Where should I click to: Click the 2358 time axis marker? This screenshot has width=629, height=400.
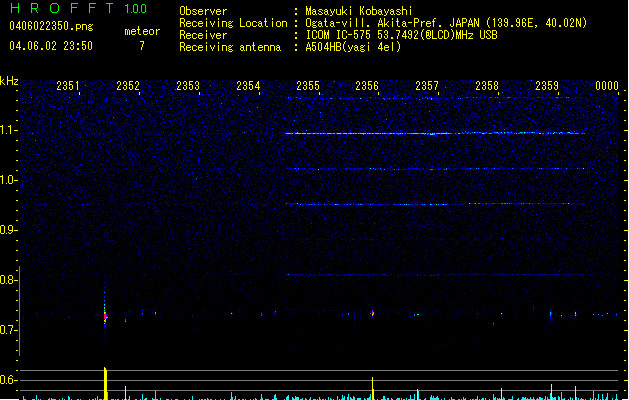click(x=487, y=86)
